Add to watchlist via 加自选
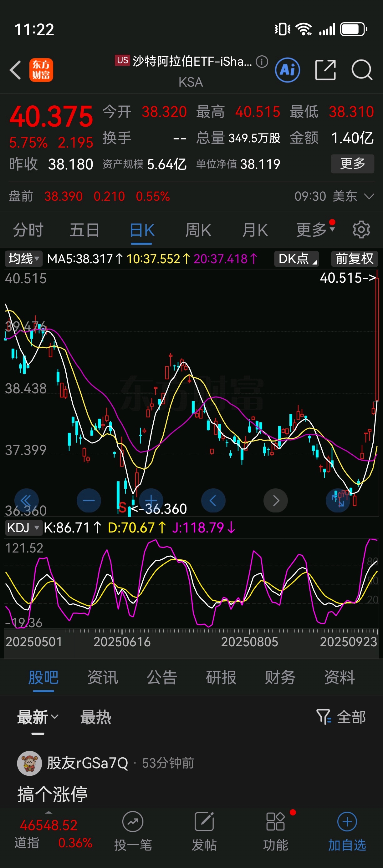The width and height of the screenshot is (383, 868). tap(347, 831)
